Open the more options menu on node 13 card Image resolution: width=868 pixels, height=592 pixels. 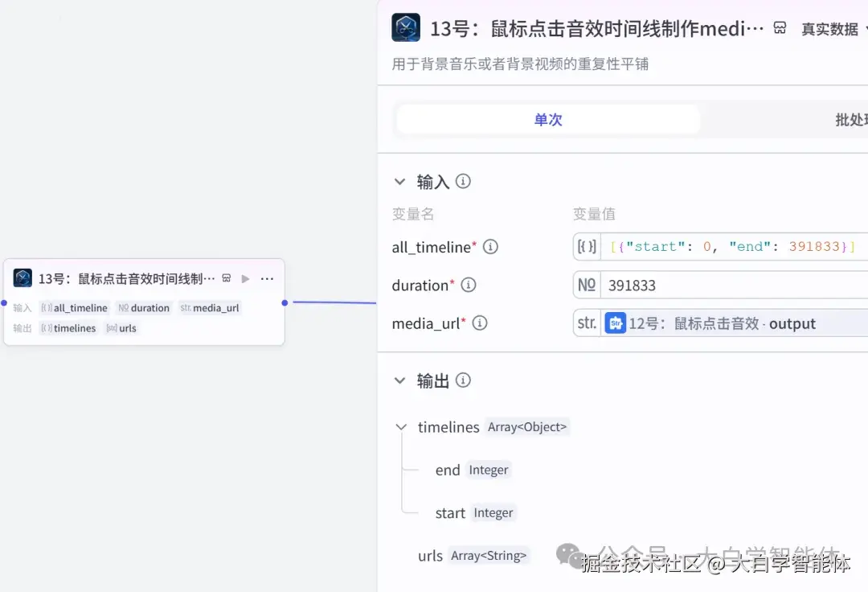267,277
